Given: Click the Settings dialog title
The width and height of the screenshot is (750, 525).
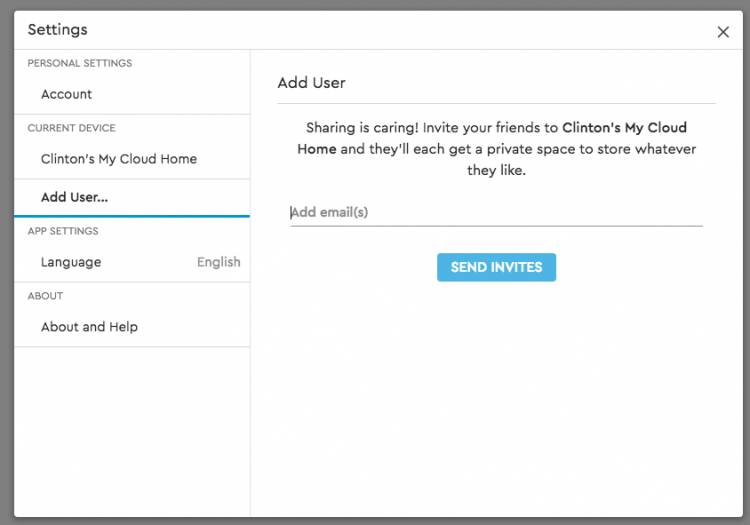Looking at the screenshot, I should pos(57,30).
